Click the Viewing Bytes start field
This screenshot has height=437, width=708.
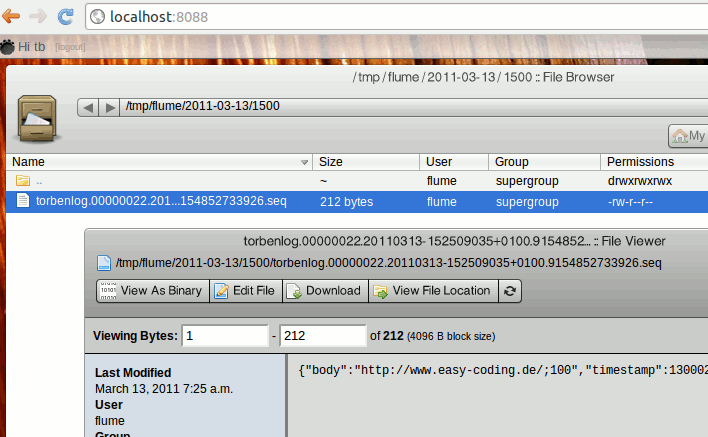point(226,335)
